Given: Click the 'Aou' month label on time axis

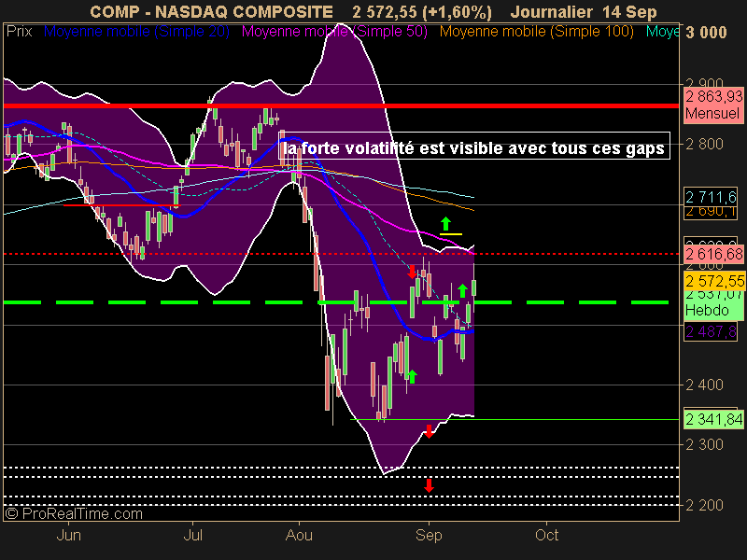Looking at the screenshot, I should pos(299,535).
